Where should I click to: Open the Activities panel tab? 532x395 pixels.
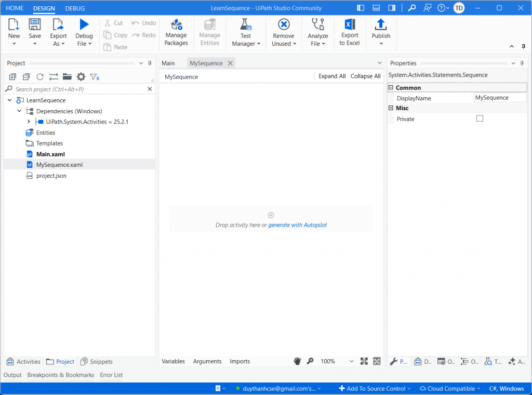pyautogui.click(x=24, y=361)
